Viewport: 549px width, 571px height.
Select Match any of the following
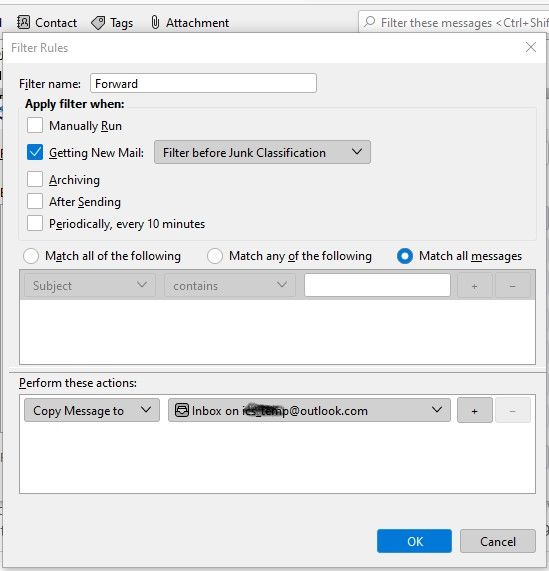[x=215, y=256]
